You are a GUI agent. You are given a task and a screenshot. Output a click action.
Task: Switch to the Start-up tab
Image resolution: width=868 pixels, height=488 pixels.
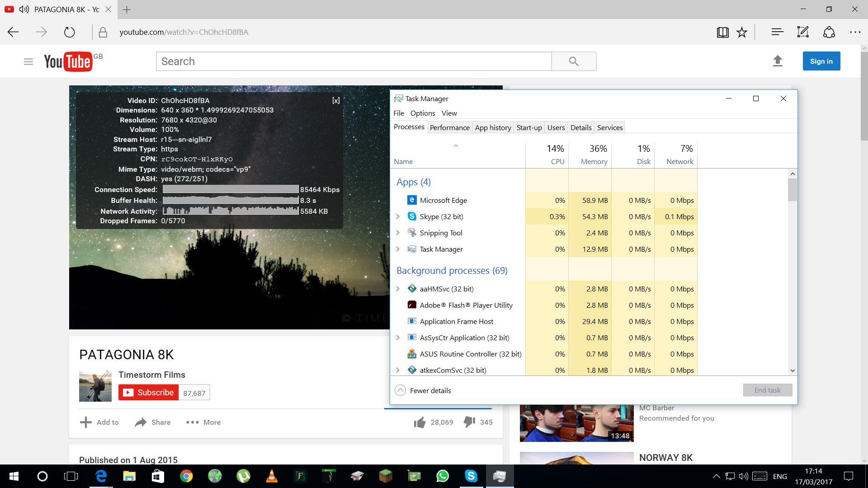529,127
